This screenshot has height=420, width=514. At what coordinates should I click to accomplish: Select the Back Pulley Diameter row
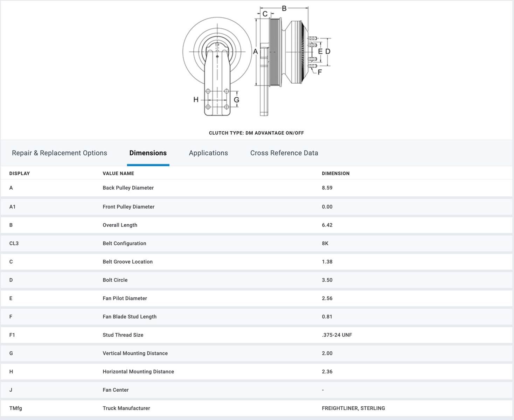pos(257,188)
